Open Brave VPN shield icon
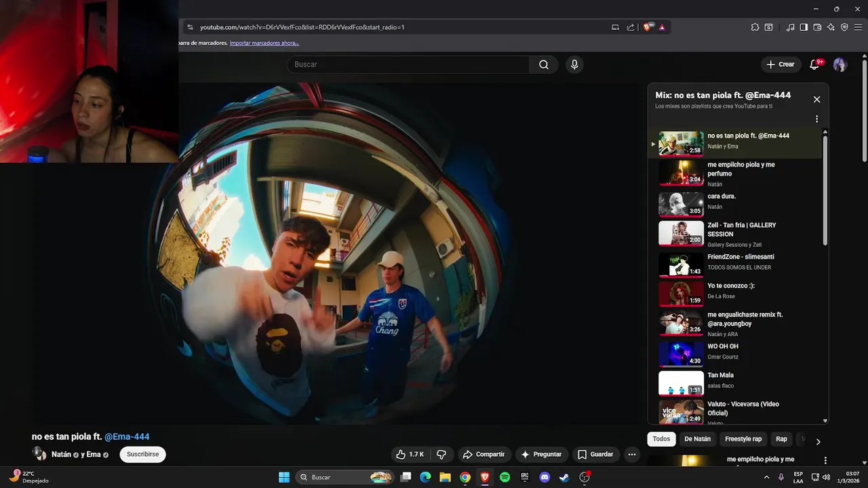868x488 pixels. (844, 27)
